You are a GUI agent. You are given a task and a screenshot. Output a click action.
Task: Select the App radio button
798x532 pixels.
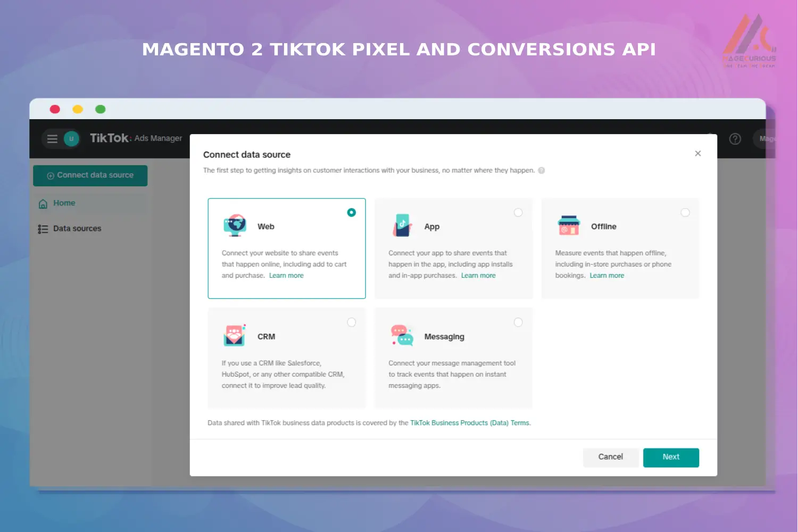pyautogui.click(x=518, y=212)
